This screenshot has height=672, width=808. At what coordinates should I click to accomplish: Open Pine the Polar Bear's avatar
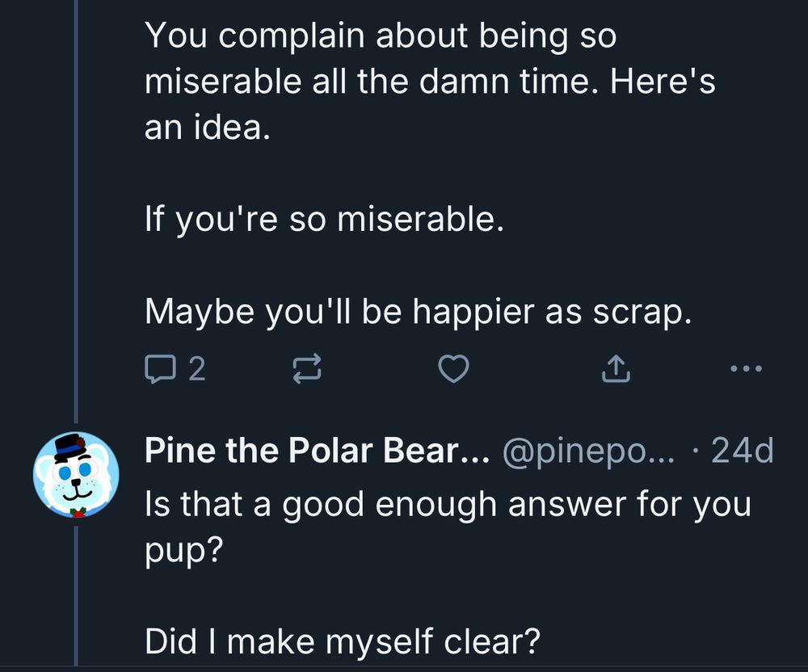click(x=76, y=474)
